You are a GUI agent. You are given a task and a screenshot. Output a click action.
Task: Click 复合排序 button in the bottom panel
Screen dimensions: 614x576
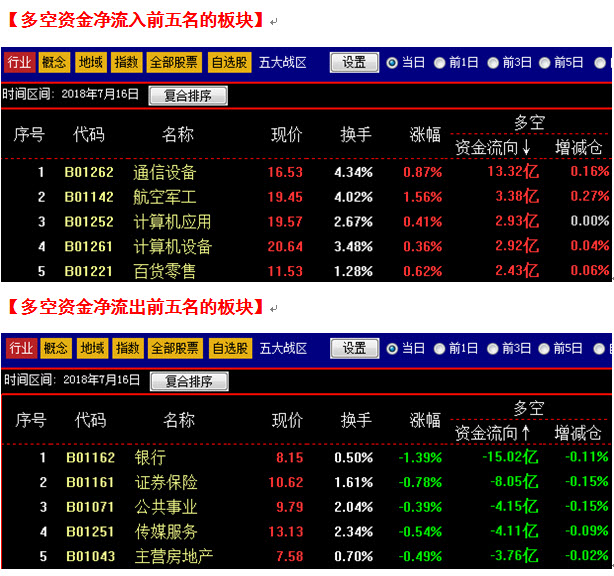[189, 381]
